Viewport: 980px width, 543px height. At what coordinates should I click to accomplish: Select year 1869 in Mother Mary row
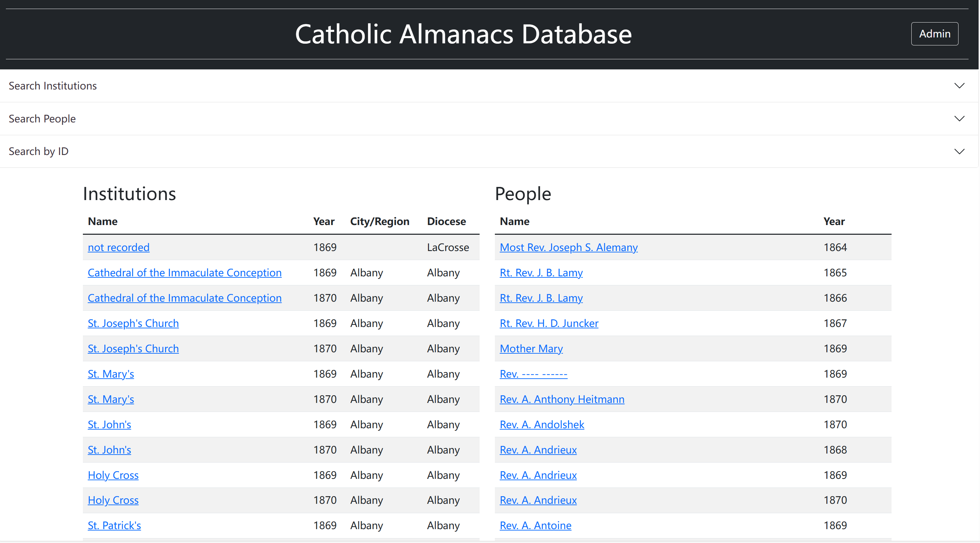pyautogui.click(x=835, y=348)
